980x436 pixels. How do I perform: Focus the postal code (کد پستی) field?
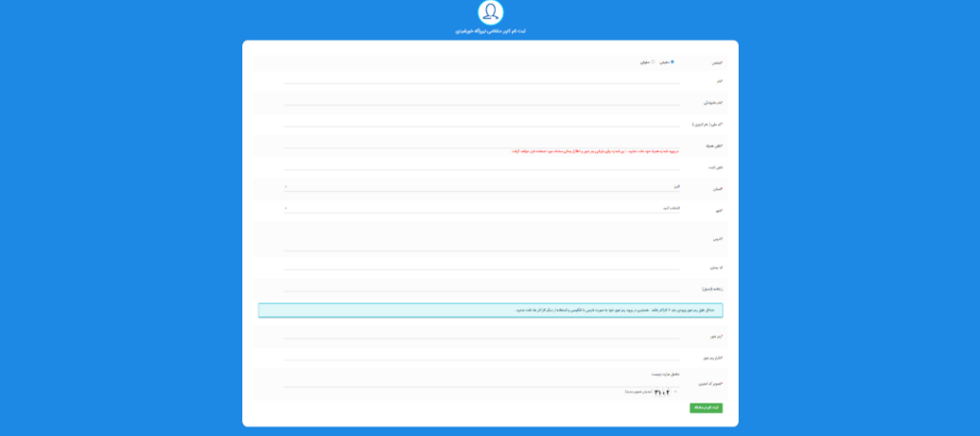[481, 266]
